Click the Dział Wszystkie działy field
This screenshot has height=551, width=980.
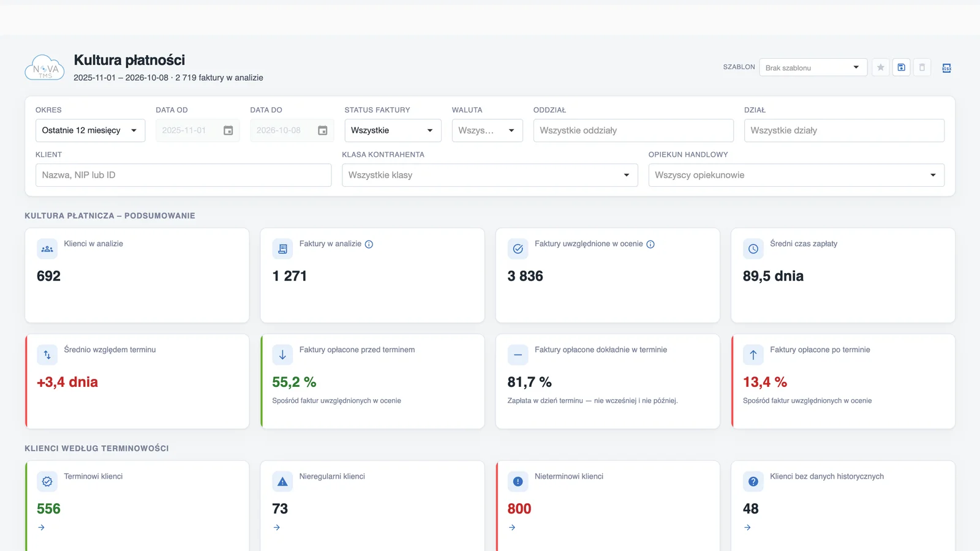(844, 130)
